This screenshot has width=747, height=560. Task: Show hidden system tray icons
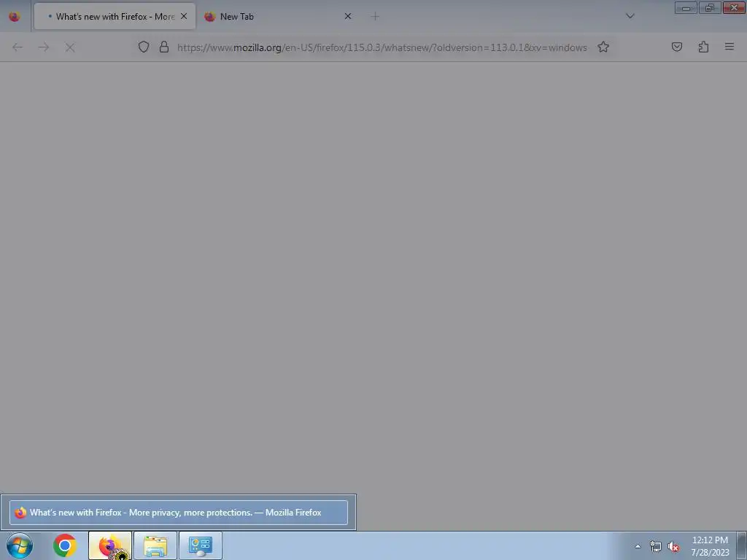click(x=638, y=546)
